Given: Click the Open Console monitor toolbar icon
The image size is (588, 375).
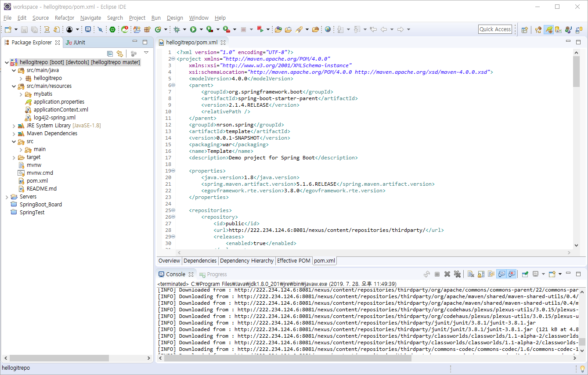Looking at the screenshot, I should (x=88, y=29).
